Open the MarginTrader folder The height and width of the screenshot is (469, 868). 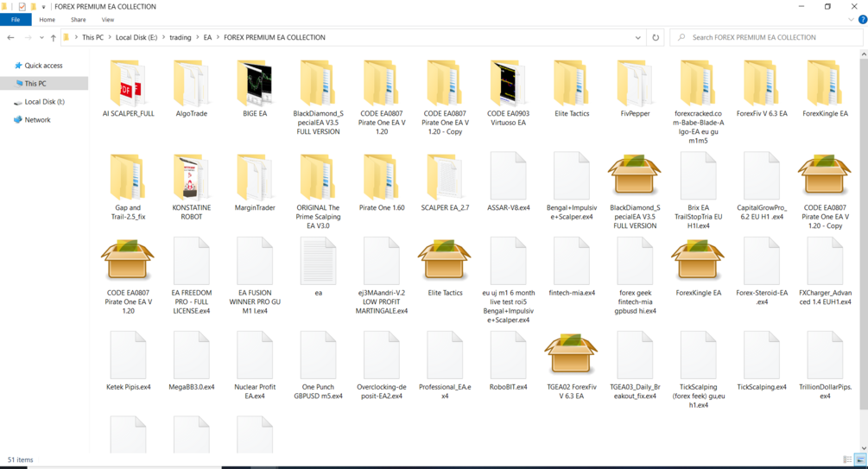point(255,183)
